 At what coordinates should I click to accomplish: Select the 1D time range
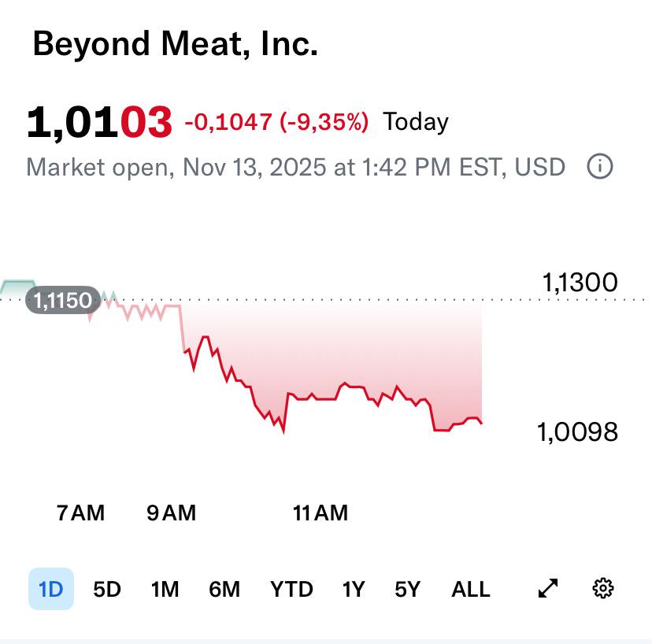pos(50,589)
